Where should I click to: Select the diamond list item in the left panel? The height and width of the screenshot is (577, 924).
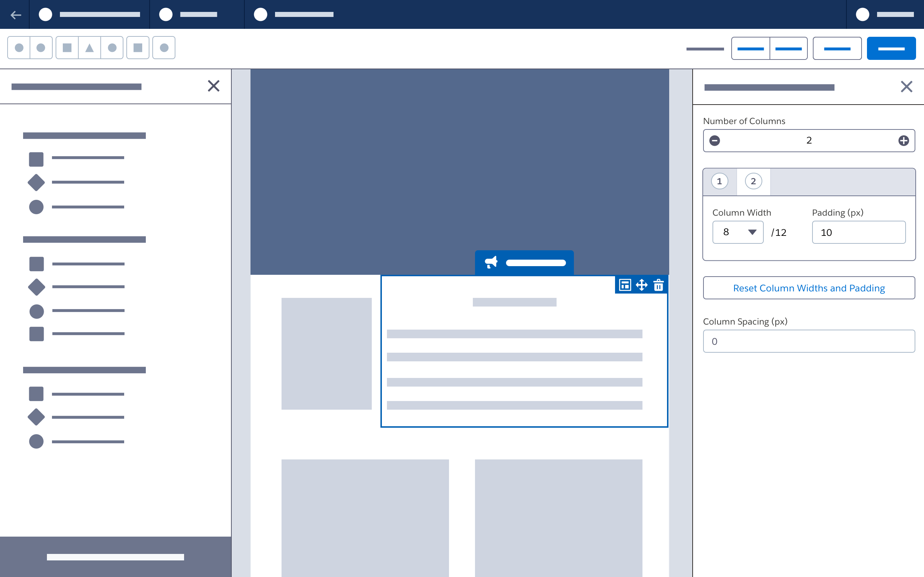[36, 182]
